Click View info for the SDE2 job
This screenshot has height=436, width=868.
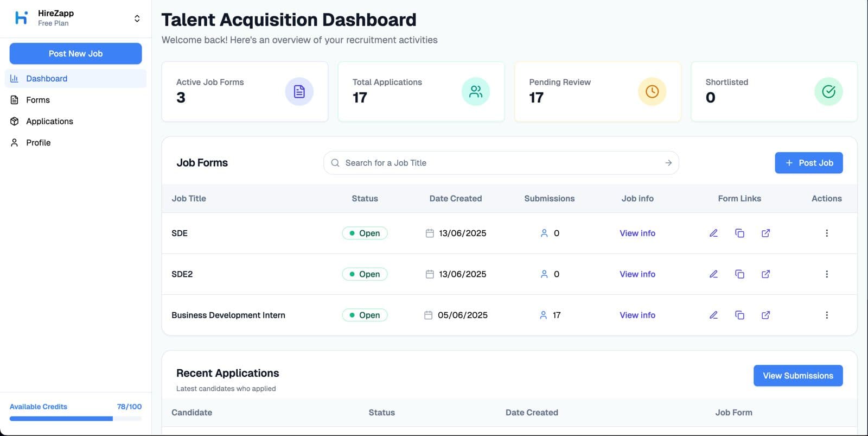[x=637, y=274]
